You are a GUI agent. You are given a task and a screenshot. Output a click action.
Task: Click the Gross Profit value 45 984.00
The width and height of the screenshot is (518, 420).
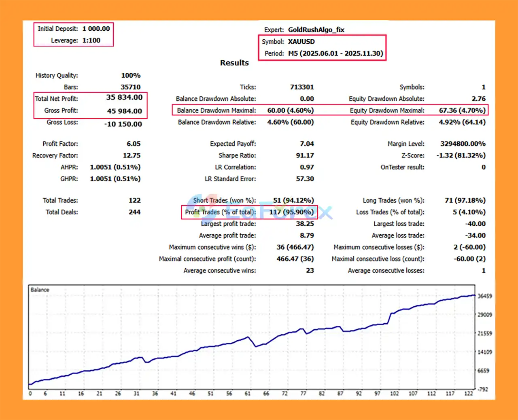tap(124, 111)
